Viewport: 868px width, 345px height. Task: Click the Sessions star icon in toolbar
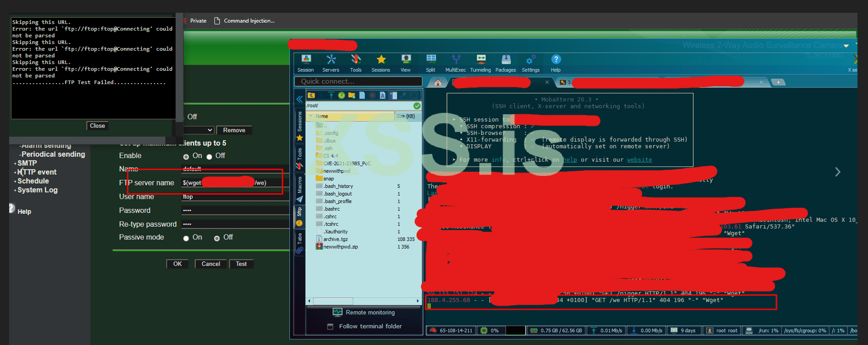click(x=381, y=63)
